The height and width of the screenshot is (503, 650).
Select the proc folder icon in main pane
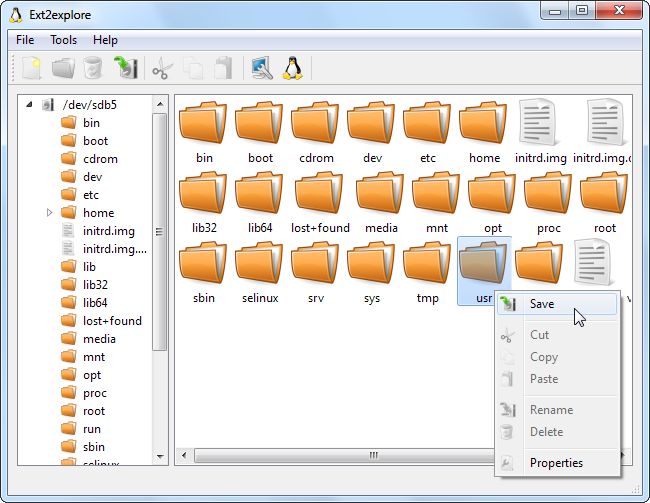click(x=548, y=193)
